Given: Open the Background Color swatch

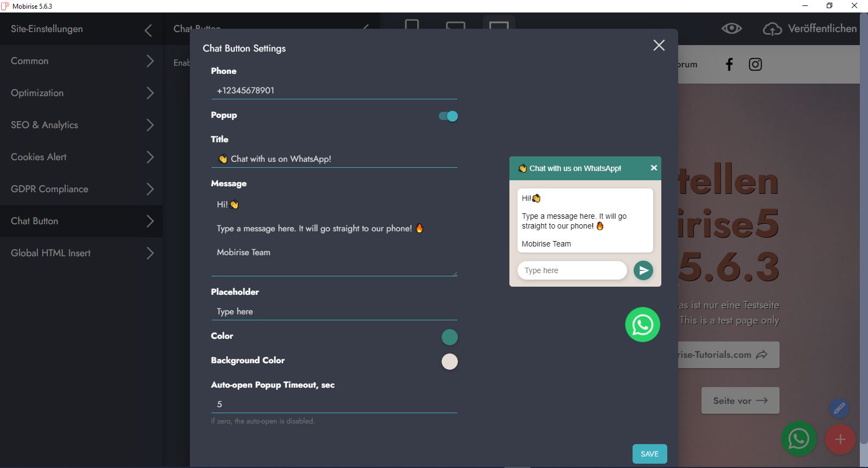Looking at the screenshot, I should pos(449,362).
